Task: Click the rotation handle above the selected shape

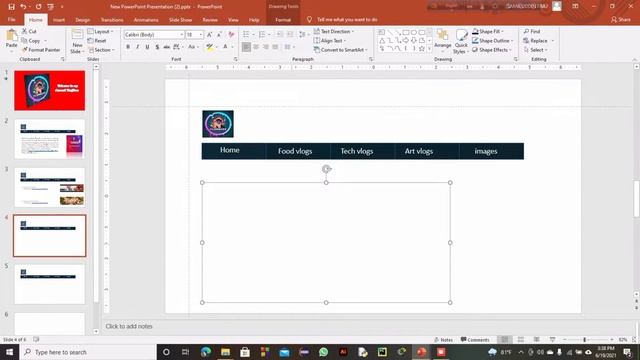Action: tap(326, 169)
